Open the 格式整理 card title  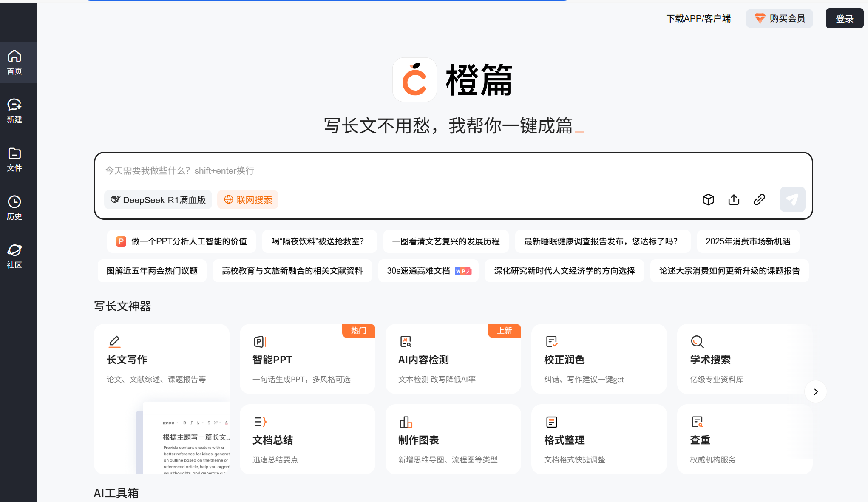click(x=564, y=440)
